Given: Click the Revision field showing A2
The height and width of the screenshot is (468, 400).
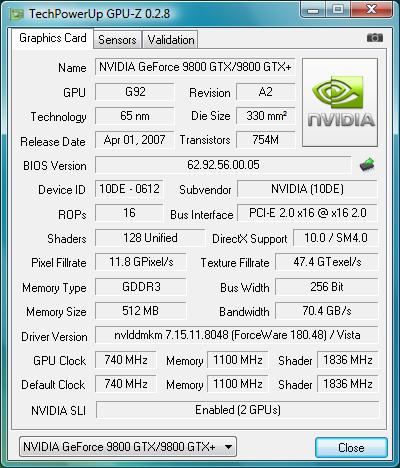Looking at the screenshot, I should click(266, 92).
